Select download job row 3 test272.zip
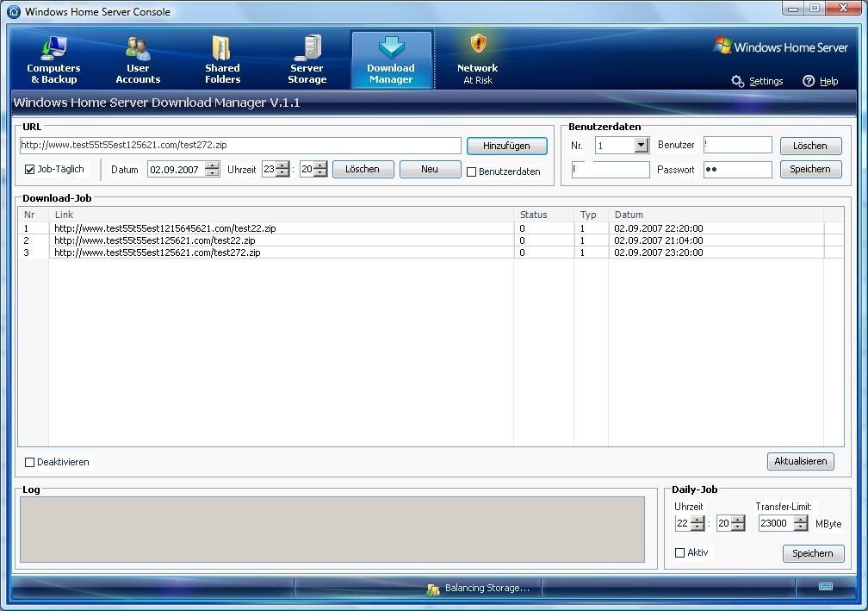The width and height of the screenshot is (868, 611). click(x=431, y=253)
